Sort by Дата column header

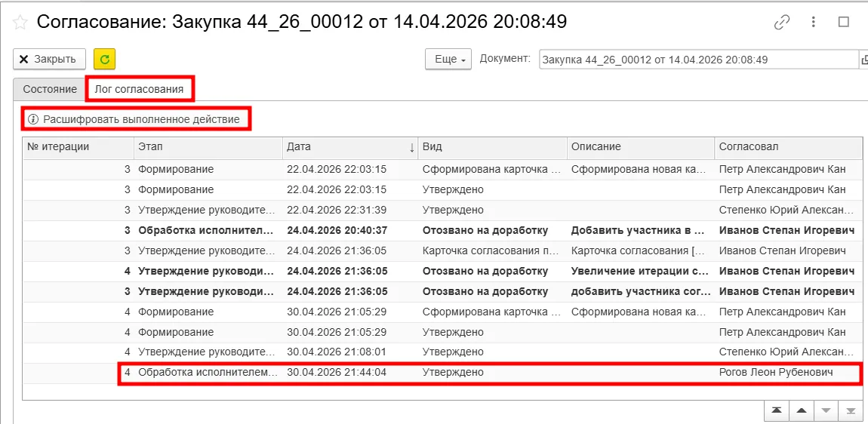pyautogui.click(x=350, y=146)
